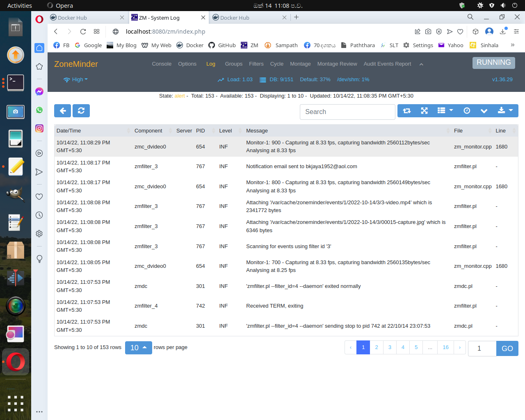Open the Groups menu

[x=234, y=64]
